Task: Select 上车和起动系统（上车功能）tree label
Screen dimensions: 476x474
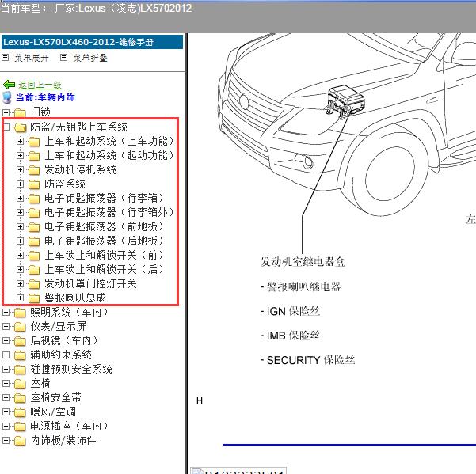Action: click(109, 141)
